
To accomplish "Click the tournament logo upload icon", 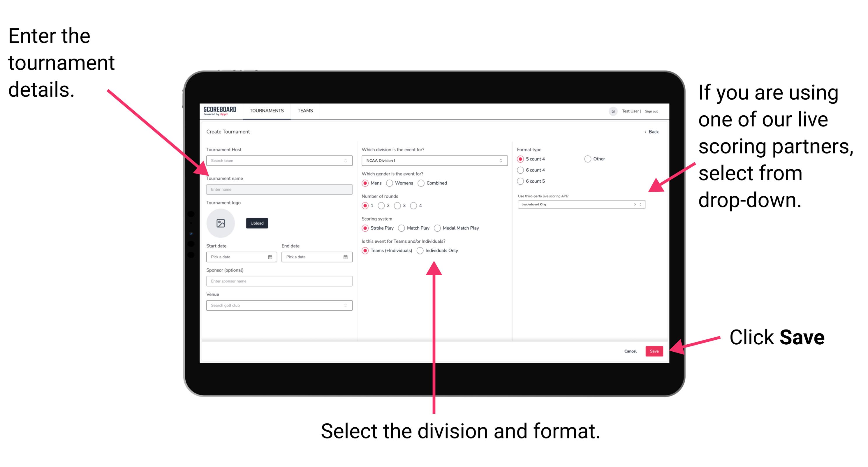I will [x=221, y=223].
